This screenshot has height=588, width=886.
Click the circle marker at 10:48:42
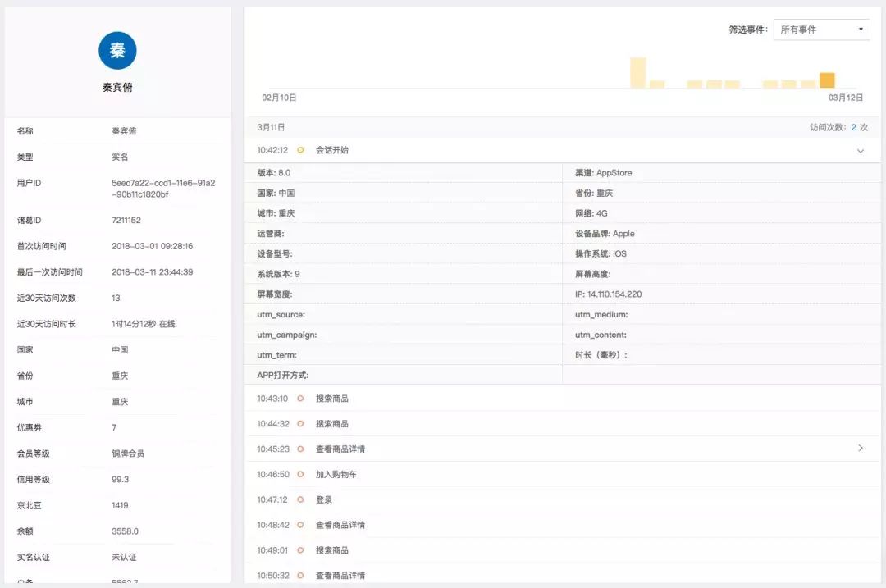point(300,526)
